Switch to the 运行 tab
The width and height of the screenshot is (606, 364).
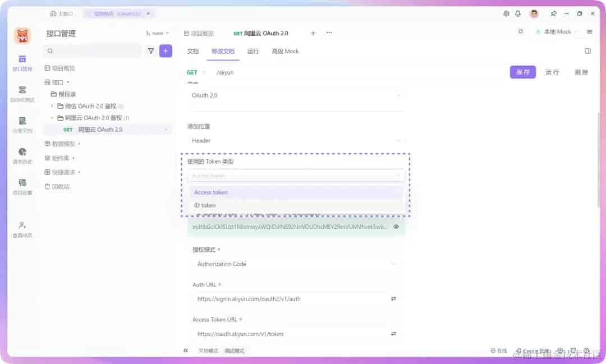point(253,51)
